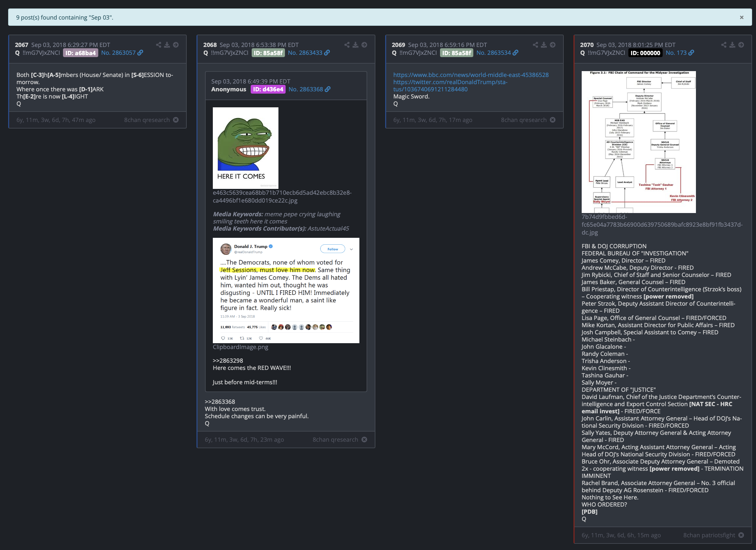Click reply reference >>2863368
Screen dimensions: 756x550
click(220, 402)
